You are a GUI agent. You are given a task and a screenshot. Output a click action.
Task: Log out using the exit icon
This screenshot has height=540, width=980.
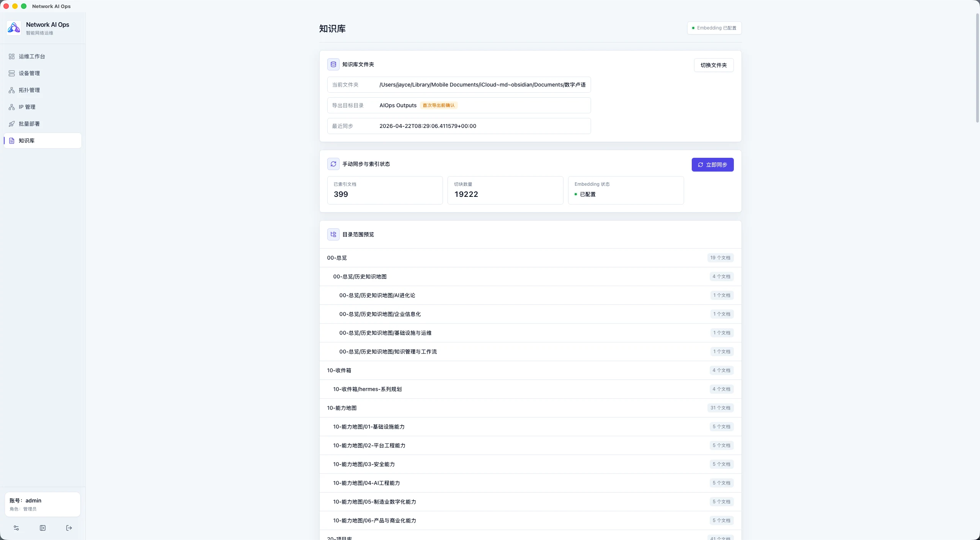pos(69,528)
